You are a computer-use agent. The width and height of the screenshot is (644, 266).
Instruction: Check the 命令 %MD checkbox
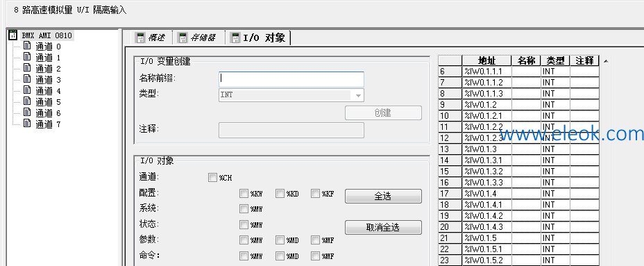pos(280,256)
